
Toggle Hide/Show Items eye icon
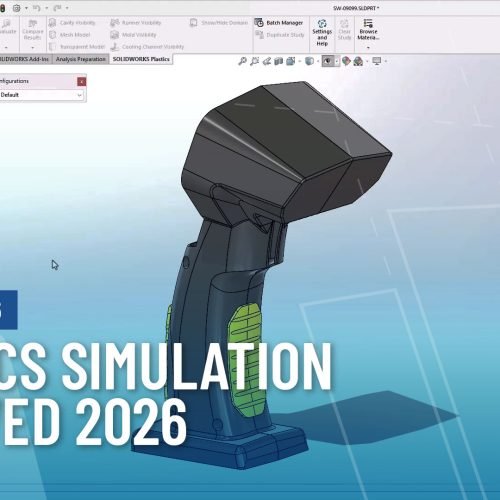(x=328, y=61)
